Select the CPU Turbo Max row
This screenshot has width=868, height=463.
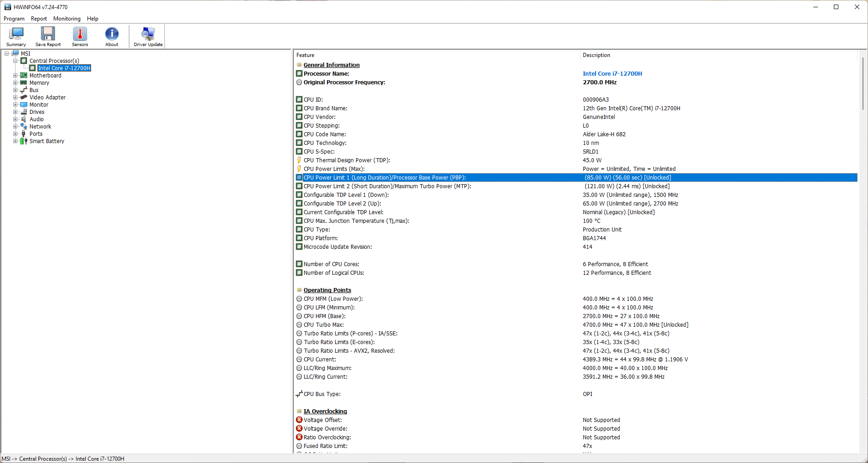[576, 325]
